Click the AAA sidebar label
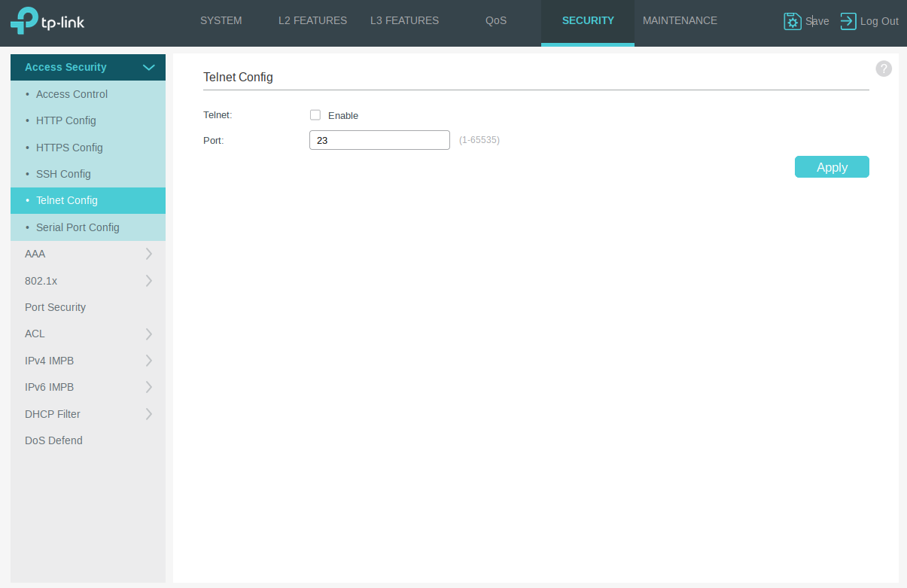Screen dimensions: 907x588 (x=35, y=254)
